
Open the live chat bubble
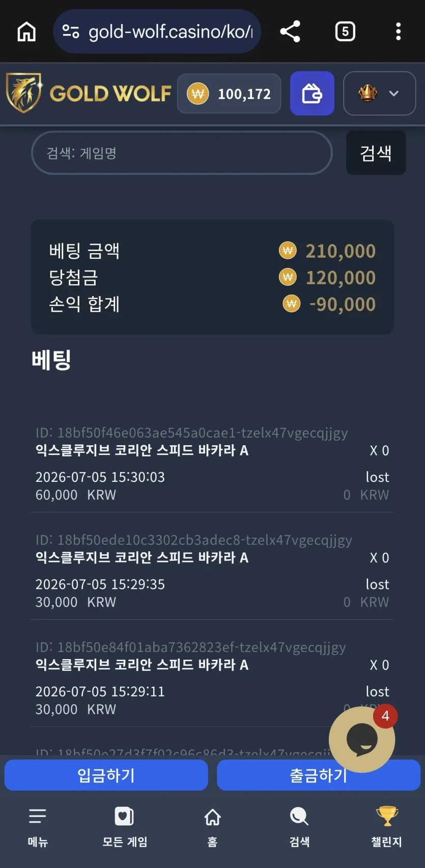(x=362, y=739)
